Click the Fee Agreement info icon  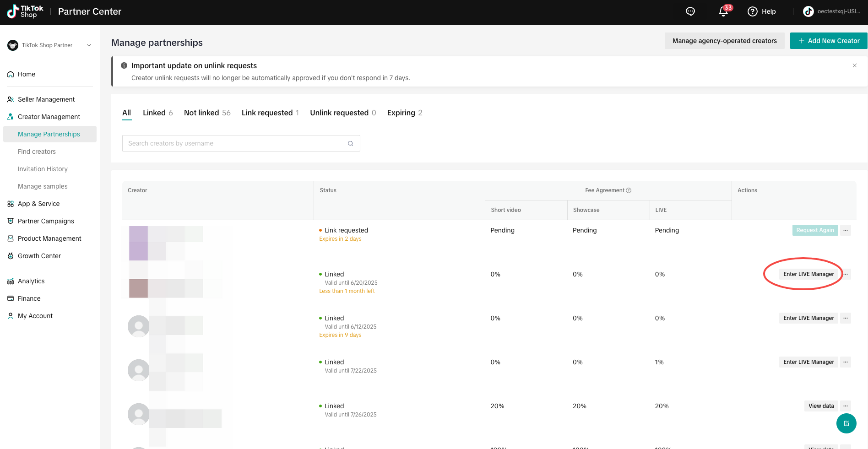[x=629, y=190]
